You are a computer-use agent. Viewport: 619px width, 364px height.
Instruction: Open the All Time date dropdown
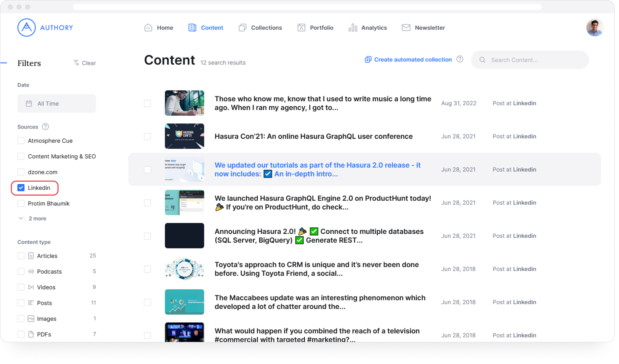(x=56, y=104)
